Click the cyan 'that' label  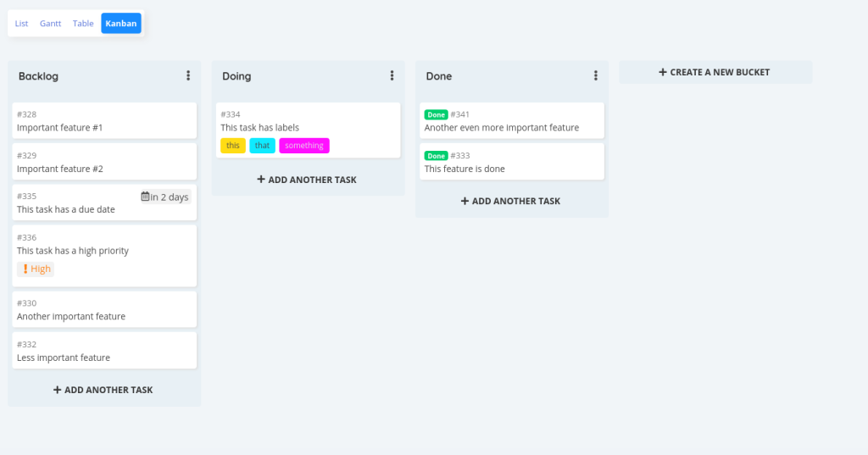(x=263, y=146)
